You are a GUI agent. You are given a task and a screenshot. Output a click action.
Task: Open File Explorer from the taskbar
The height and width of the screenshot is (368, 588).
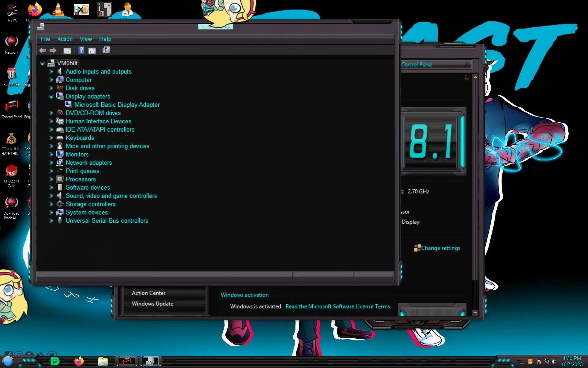pyautogui.click(x=103, y=362)
